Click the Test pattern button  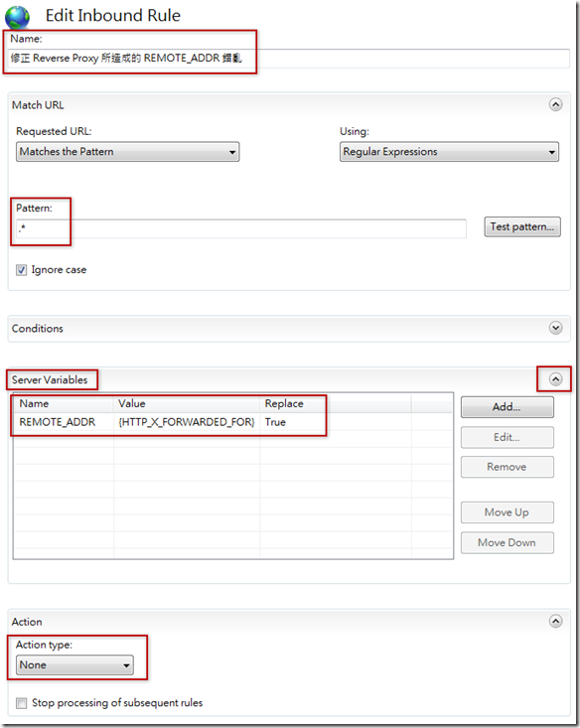point(522,227)
